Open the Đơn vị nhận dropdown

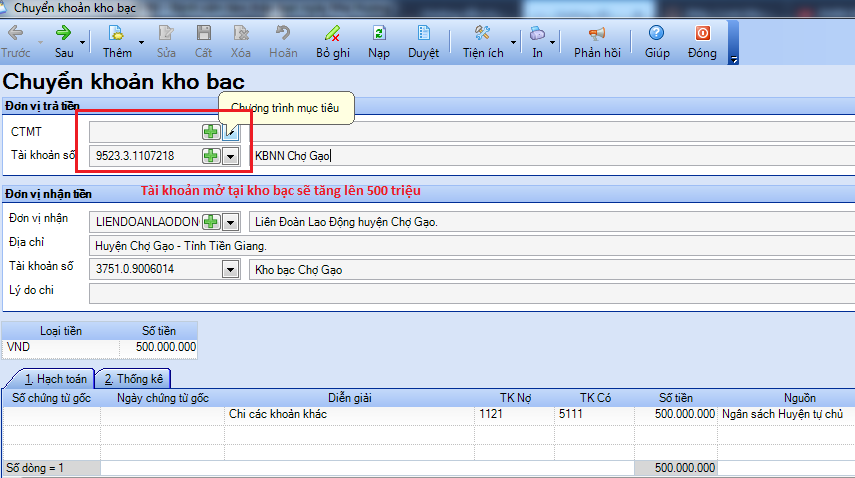click(231, 222)
